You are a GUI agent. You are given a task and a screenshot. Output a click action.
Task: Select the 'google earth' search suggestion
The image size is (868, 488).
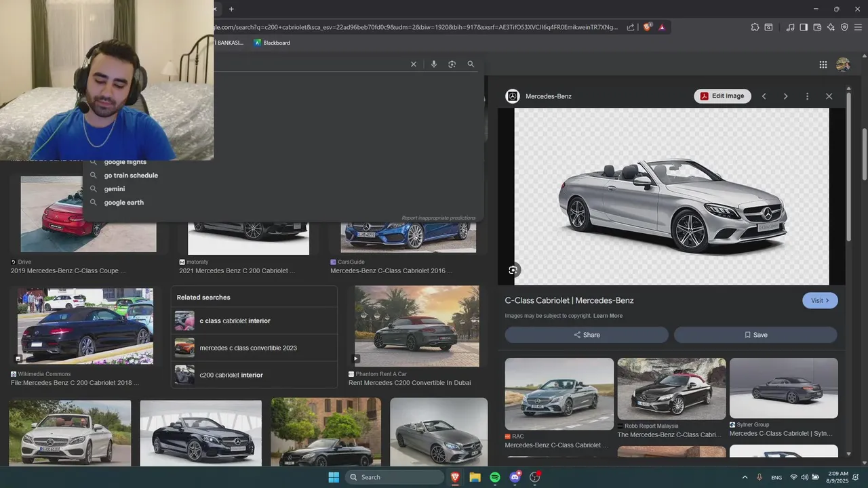coord(124,203)
